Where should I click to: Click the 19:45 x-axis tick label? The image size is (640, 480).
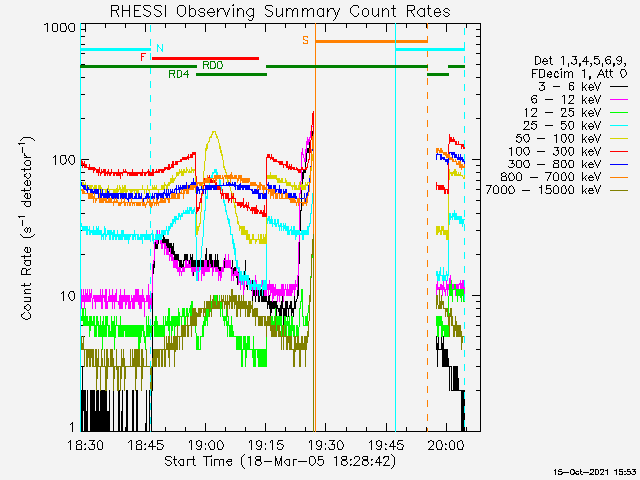coord(387,444)
